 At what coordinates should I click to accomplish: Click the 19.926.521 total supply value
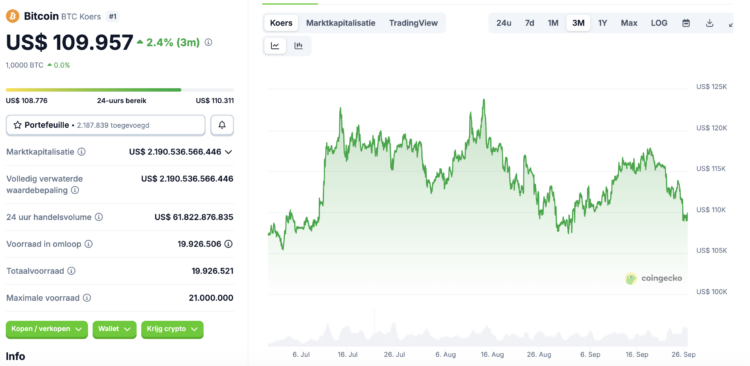212,271
